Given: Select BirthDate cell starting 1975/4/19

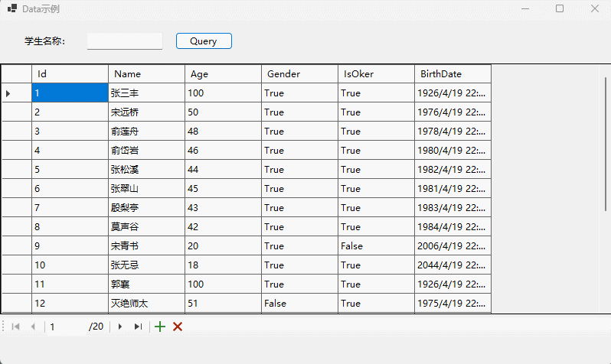Looking at the screenshot, I should (x=453, y=303).
